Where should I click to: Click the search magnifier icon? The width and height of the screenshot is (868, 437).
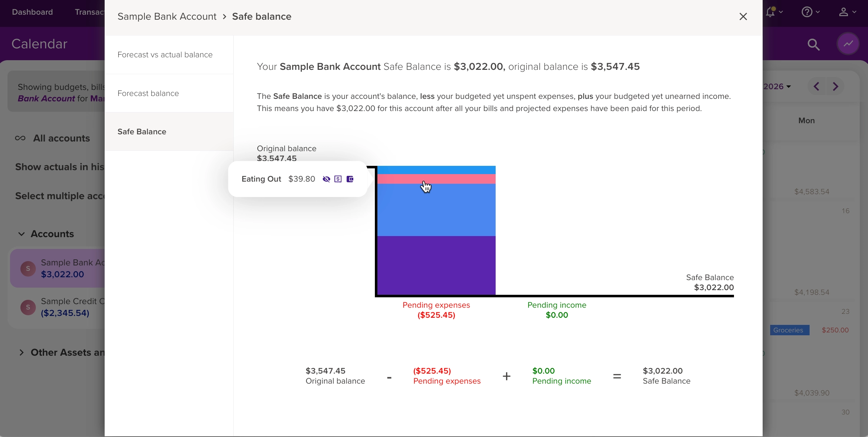[814, 45]
